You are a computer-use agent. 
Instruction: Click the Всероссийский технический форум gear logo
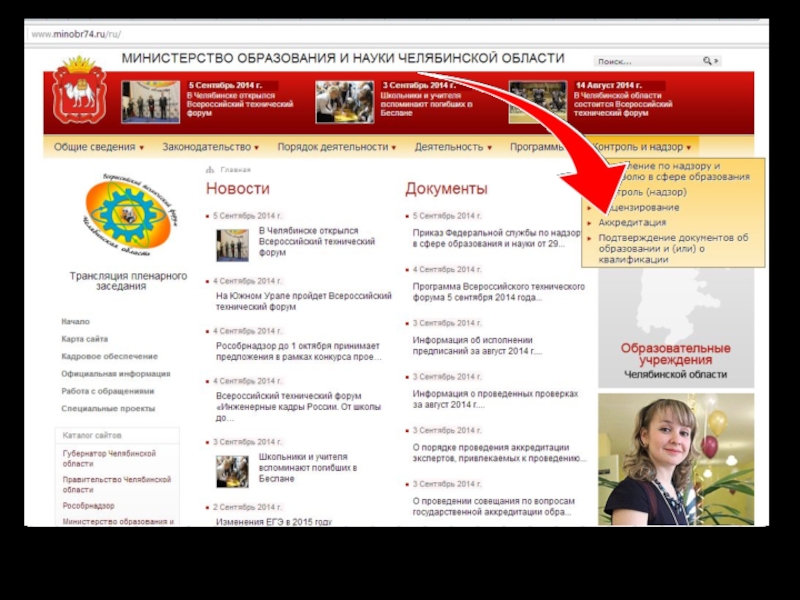tap(129, 215)
